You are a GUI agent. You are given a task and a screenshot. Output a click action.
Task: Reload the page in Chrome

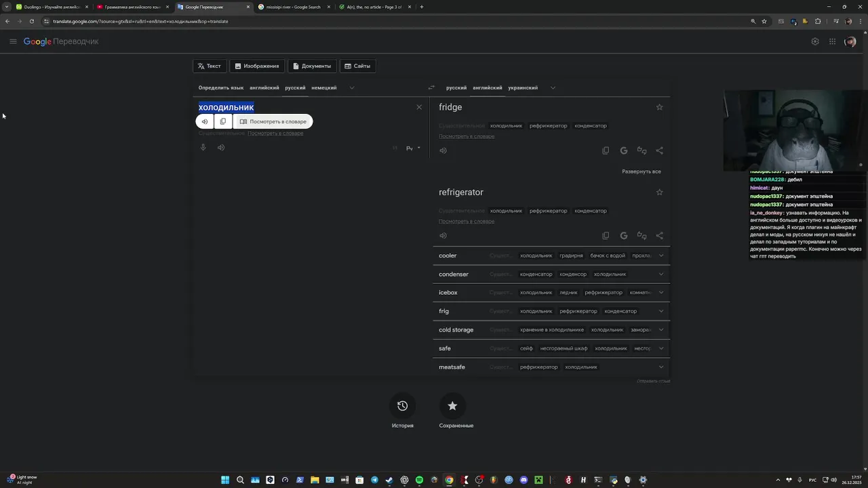tap(32, 21)
